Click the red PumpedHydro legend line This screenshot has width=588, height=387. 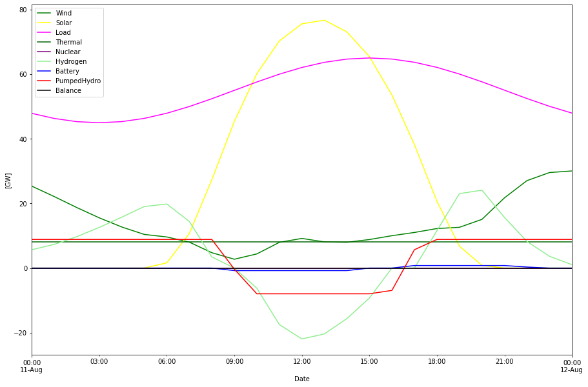point(44,81)
